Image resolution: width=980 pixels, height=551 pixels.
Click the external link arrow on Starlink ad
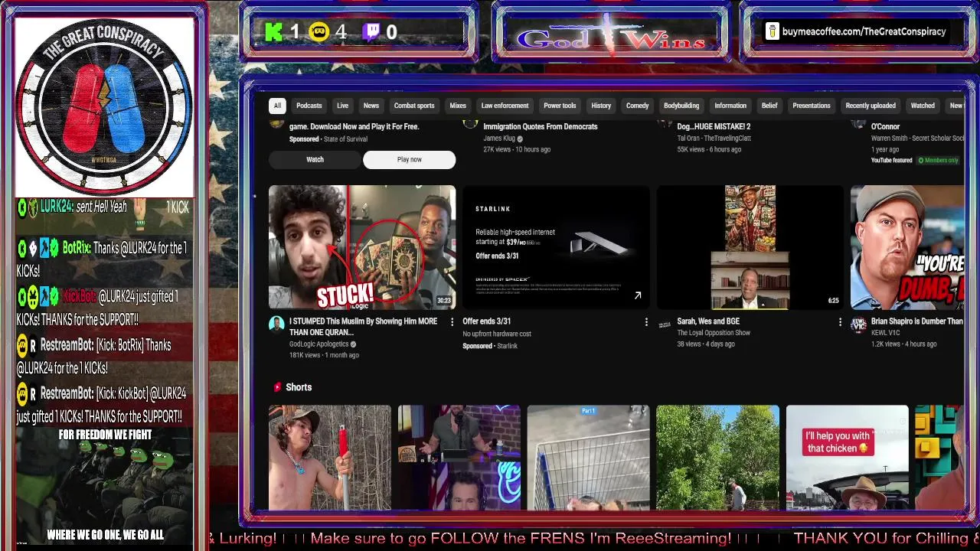(x=637, y=295)
